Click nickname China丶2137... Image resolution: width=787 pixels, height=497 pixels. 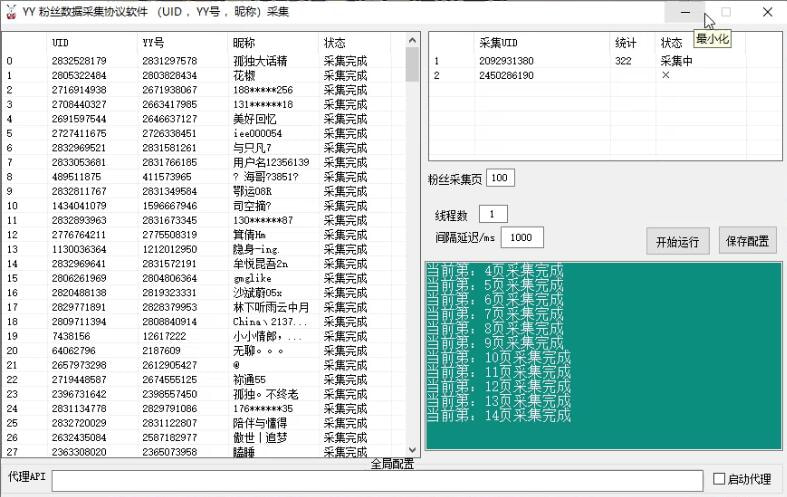270,322
